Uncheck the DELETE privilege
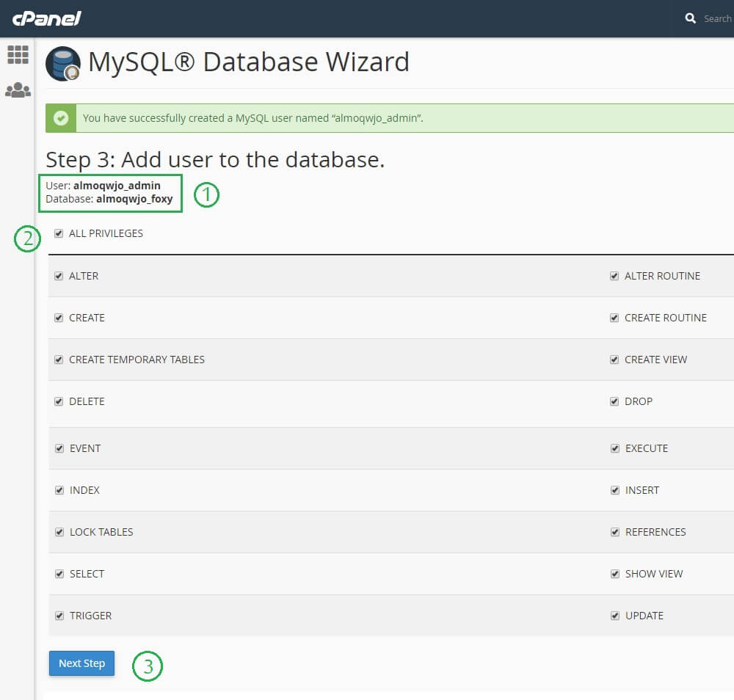Screen dimensions: 734x700 (x=59, y=401)
